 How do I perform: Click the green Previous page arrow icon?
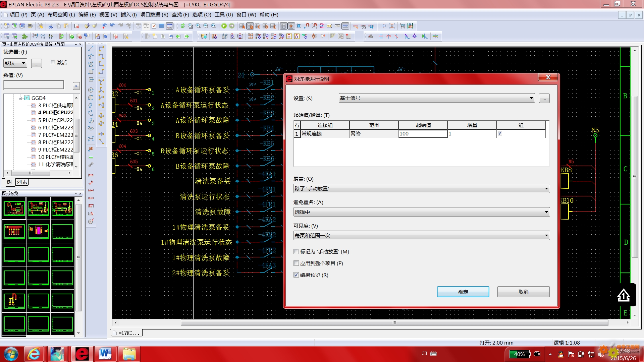point(224,26)
